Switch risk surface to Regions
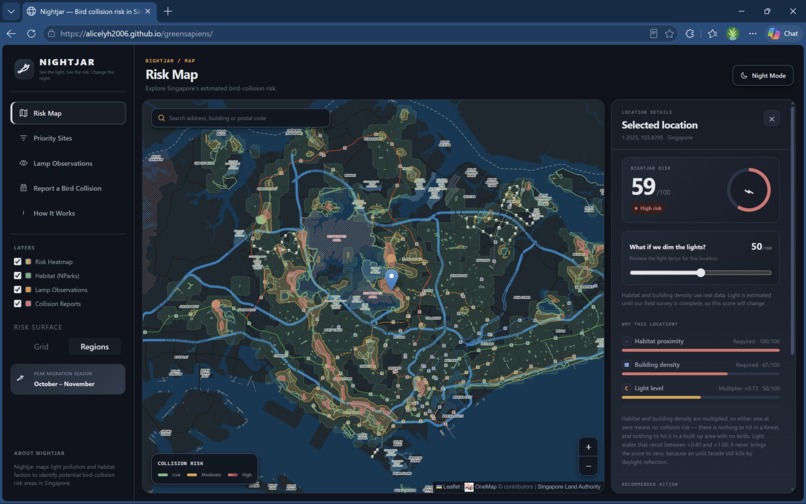The image size is (806, 504). [95, 347]
